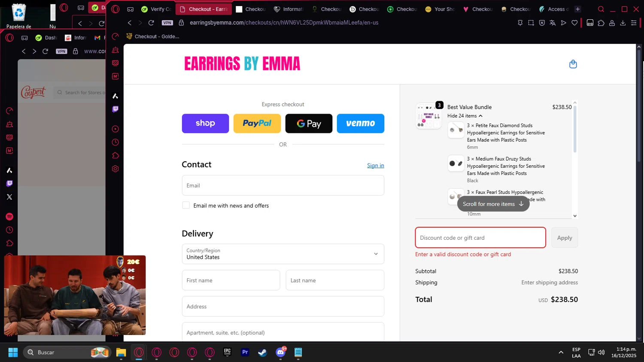This screenshot has height=362, width=644.
Task: Switch to Dash tab in back window
Action: 46,38
